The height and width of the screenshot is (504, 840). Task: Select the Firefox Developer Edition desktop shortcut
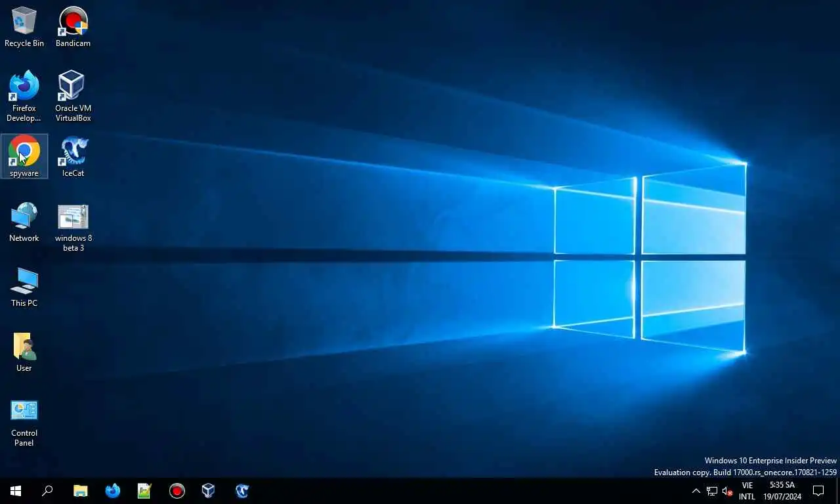coord(24,96)
